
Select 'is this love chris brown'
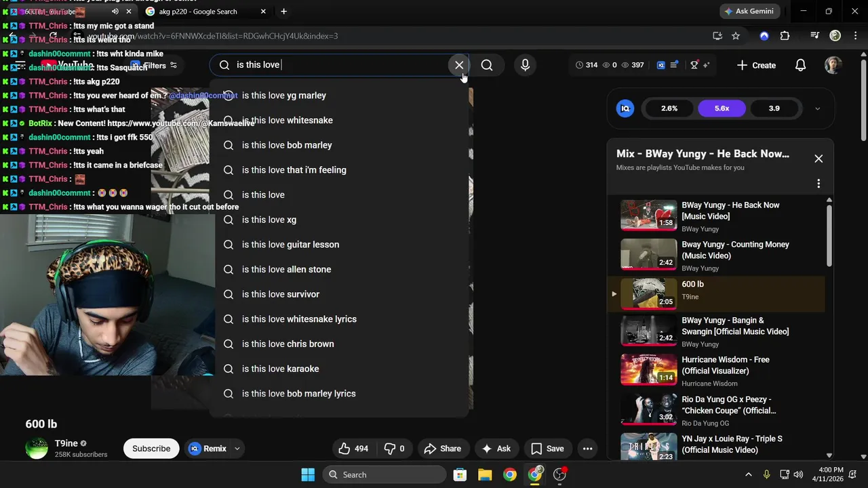tap(339, 344)
